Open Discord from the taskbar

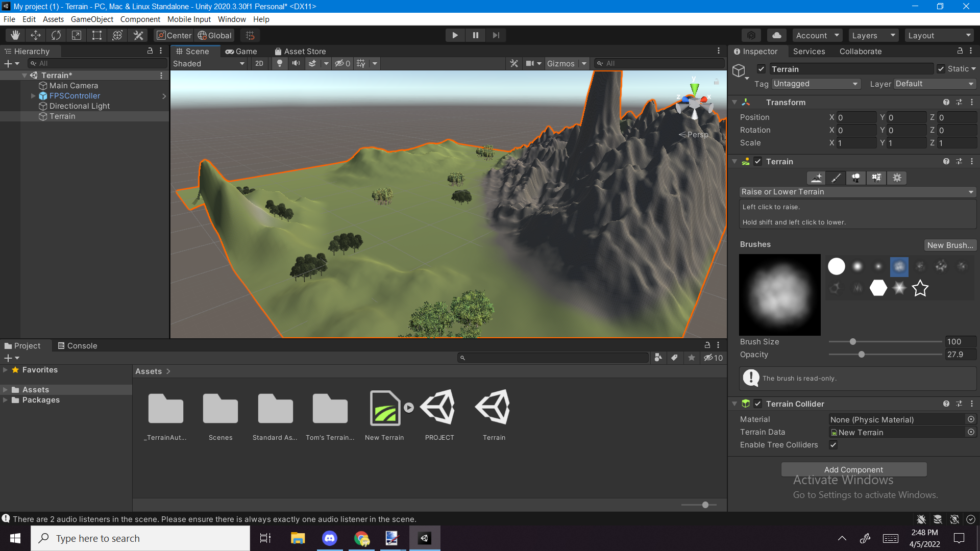[330, 538]
